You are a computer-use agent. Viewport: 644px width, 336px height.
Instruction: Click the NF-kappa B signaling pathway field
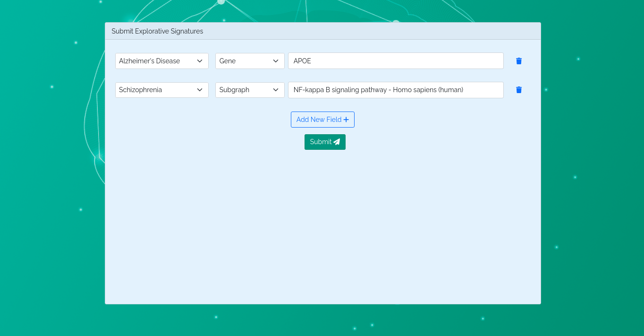(396, 90)
